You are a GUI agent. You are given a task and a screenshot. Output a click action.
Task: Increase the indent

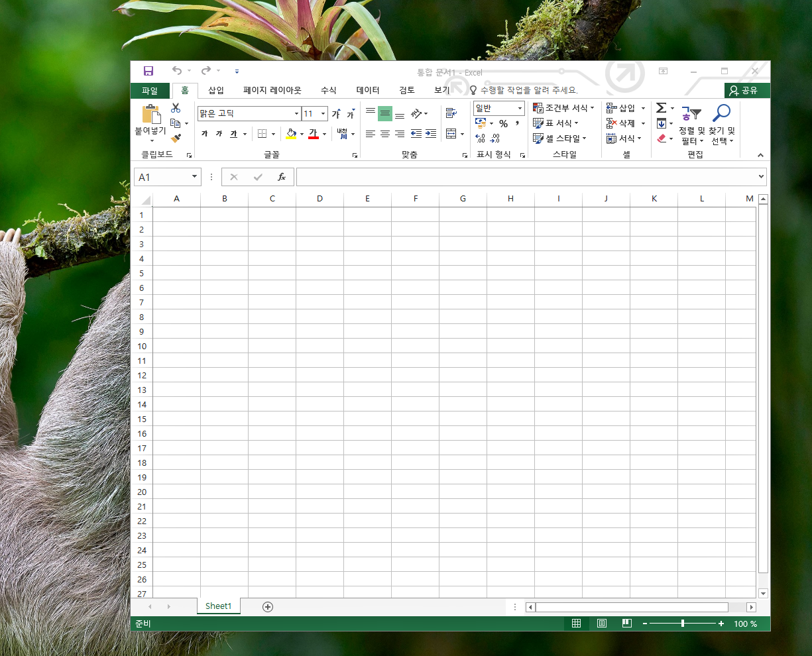point(431,134)
